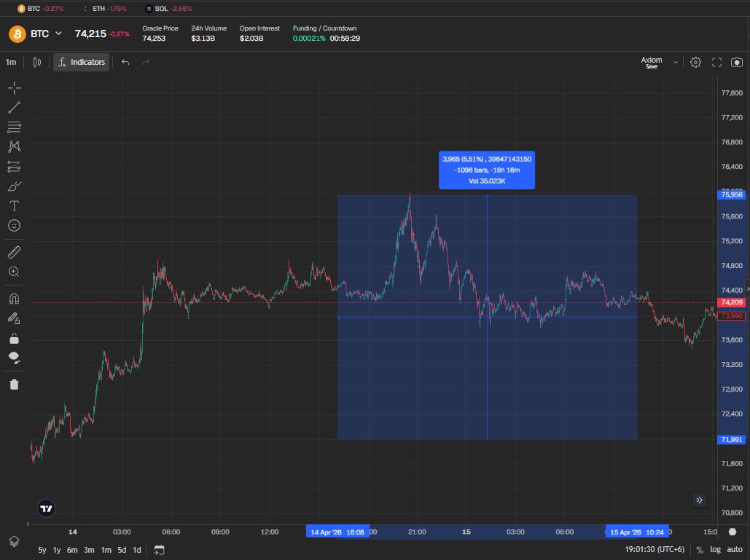Select ETH in the top ticker strip
This screenshot has width=750, height=560.
coord(105,9)
